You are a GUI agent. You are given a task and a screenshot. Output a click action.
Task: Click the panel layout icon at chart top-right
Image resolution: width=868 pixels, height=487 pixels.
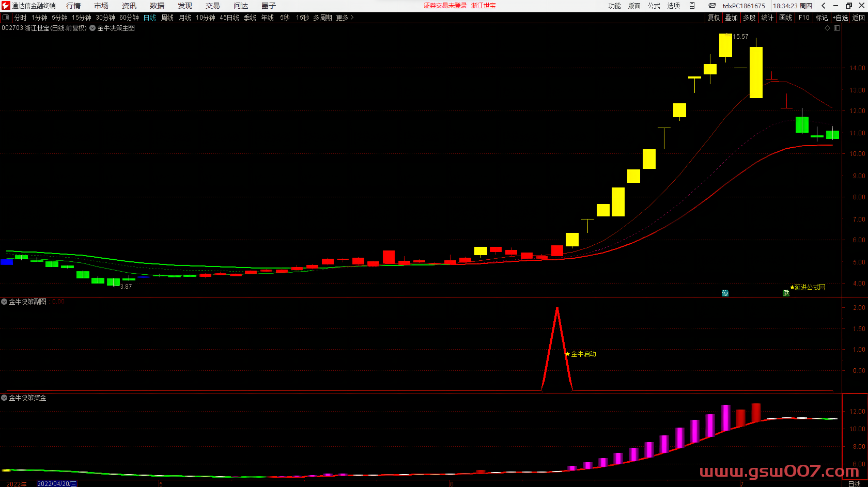837,28
